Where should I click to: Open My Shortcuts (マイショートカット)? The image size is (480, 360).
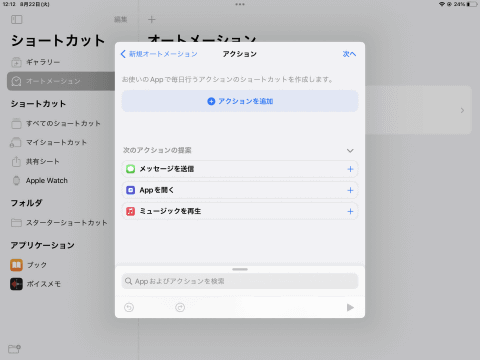pos(49,143)
